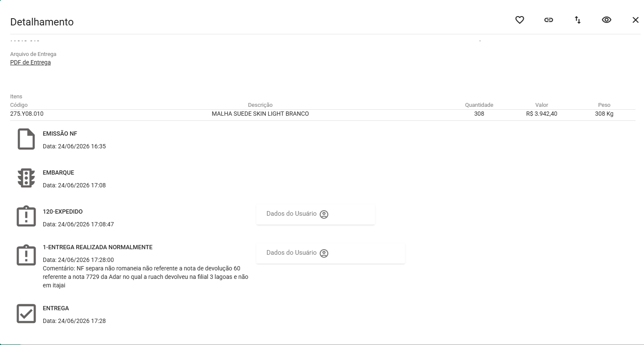
Task: Click the Valor column header
Action: [542, 105]
